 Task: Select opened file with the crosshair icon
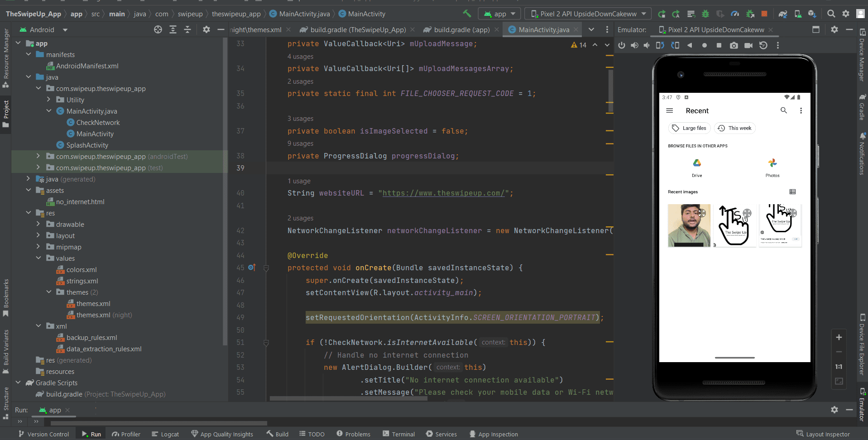pyautogui.click(x=158, y=29)
